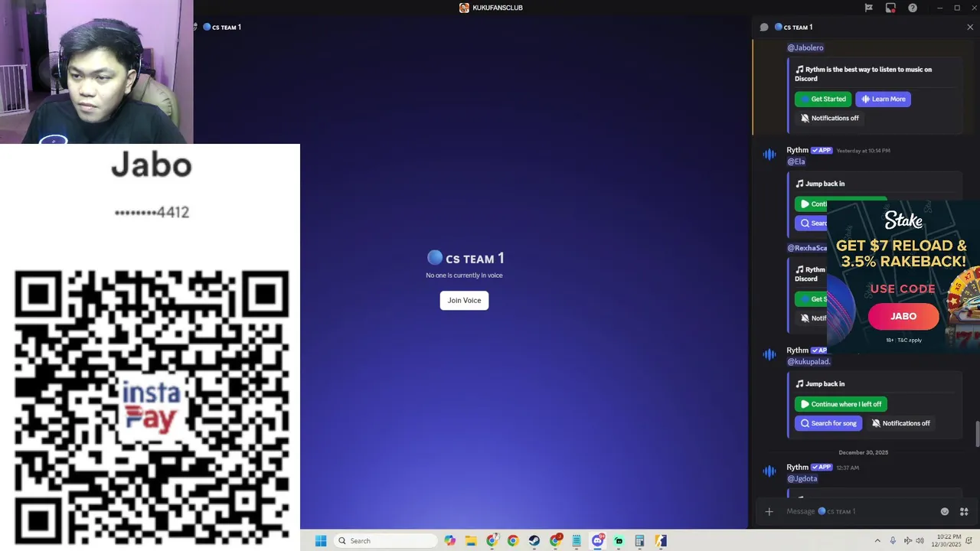Viewport: 980px width, 551px height.
Task: Click the microphone icon in system tray
Action: click(x=893, y=541)
